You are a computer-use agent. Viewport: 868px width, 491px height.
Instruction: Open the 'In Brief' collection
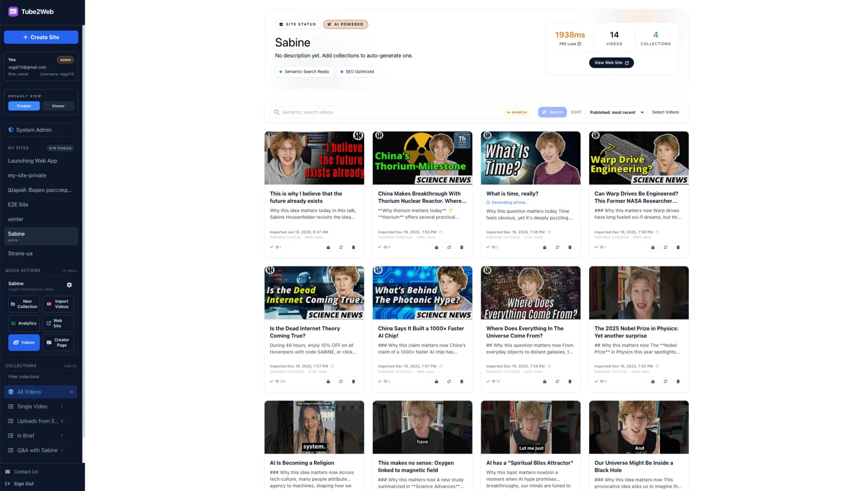25,436
